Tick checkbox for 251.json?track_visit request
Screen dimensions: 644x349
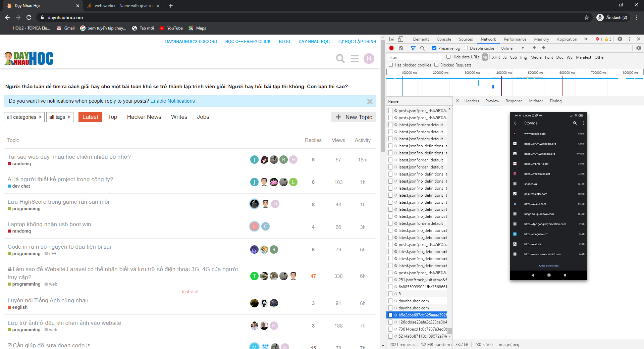pos(390,280)
